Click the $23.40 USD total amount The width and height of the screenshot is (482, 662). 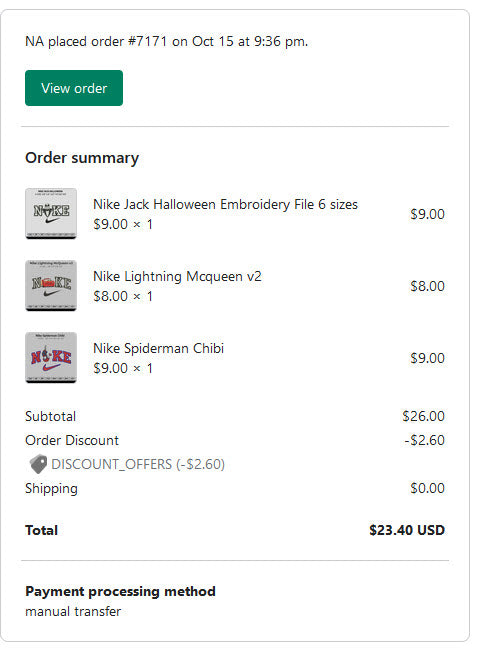click(407, 530)
